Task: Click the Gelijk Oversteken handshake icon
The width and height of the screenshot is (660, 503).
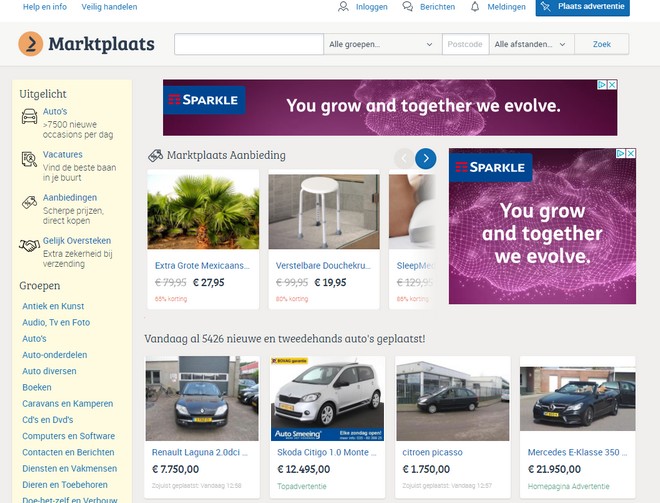Action: pos(29,245)
